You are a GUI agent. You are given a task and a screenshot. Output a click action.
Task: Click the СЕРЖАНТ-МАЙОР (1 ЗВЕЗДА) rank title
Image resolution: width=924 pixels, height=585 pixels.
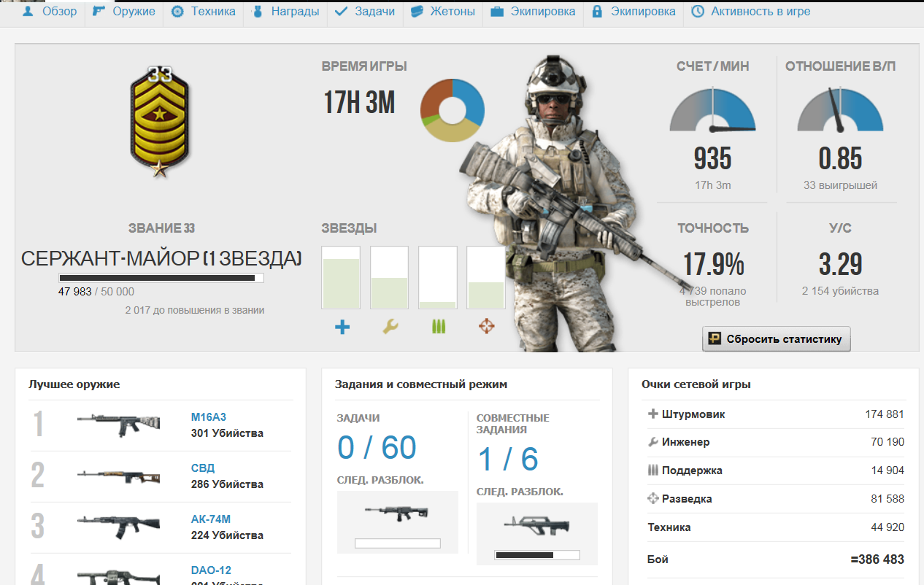click(161, 258)
